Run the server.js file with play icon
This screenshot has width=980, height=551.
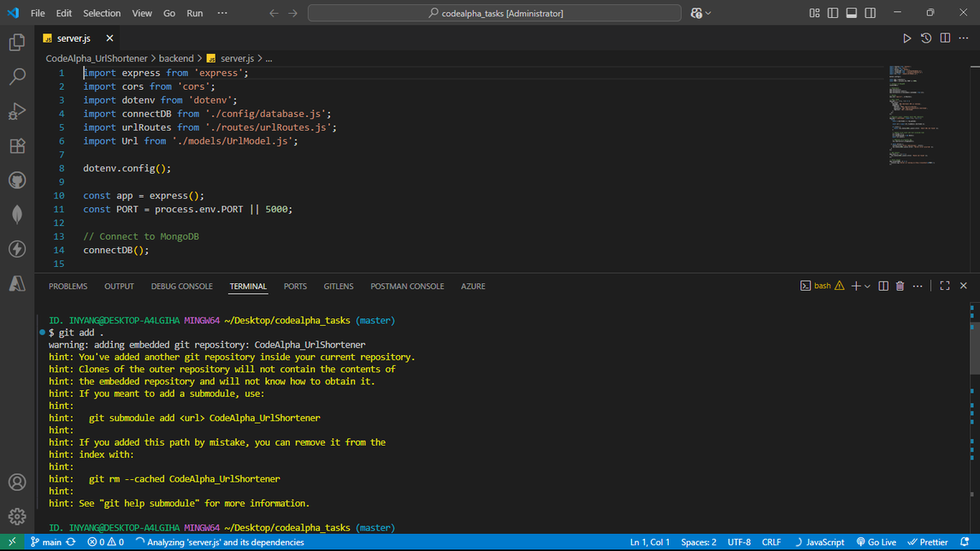[x=906, y=38]
